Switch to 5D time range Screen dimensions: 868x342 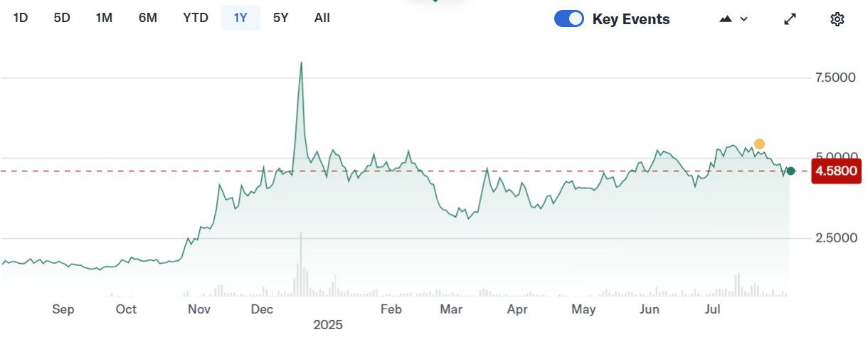[x=62, y=18]
